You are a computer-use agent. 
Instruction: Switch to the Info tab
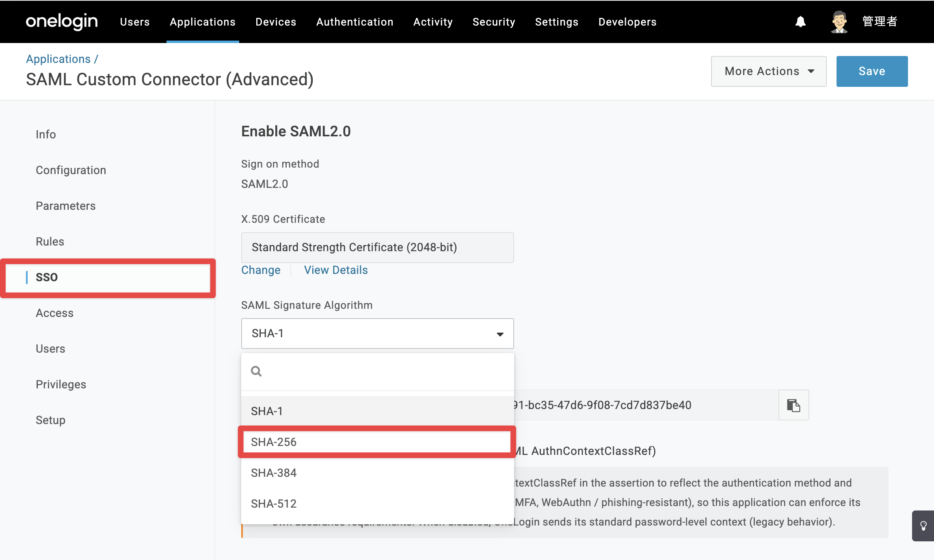pyautogui.click(x=46, y=134)
